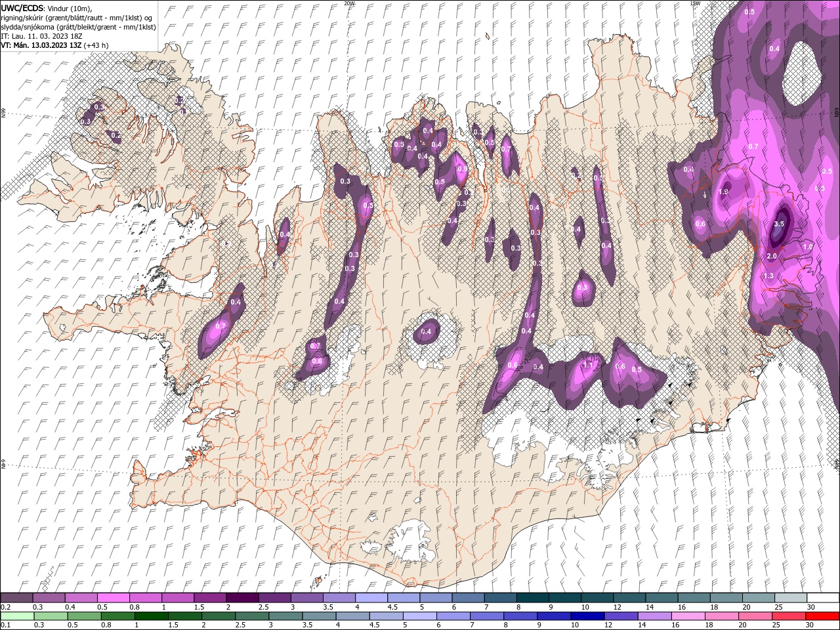Click the 'slydda/snjókoma' legend description line

(x=79, y=27)
